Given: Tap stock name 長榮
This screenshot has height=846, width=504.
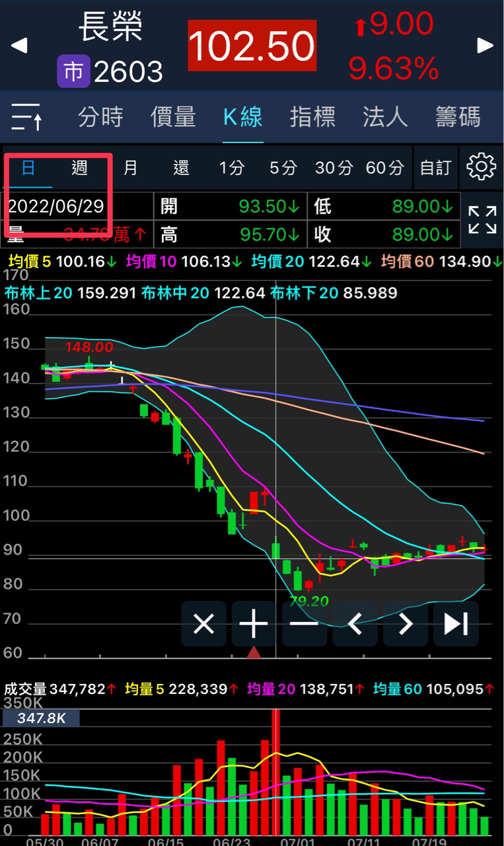Looking at the screenshot, I should pos(110,28).
